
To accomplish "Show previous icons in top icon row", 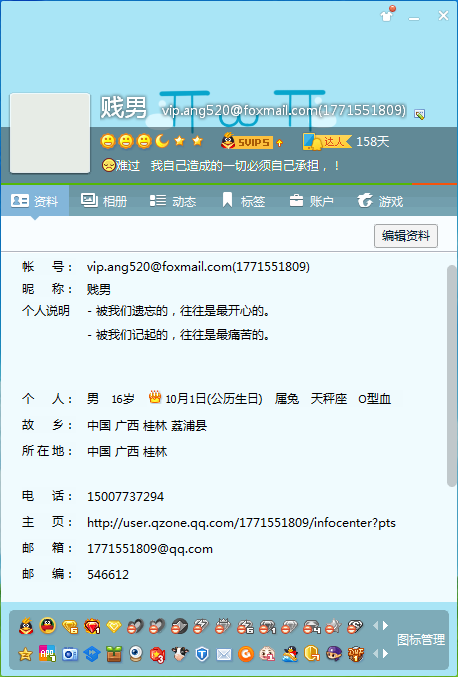I will point(376,626).
